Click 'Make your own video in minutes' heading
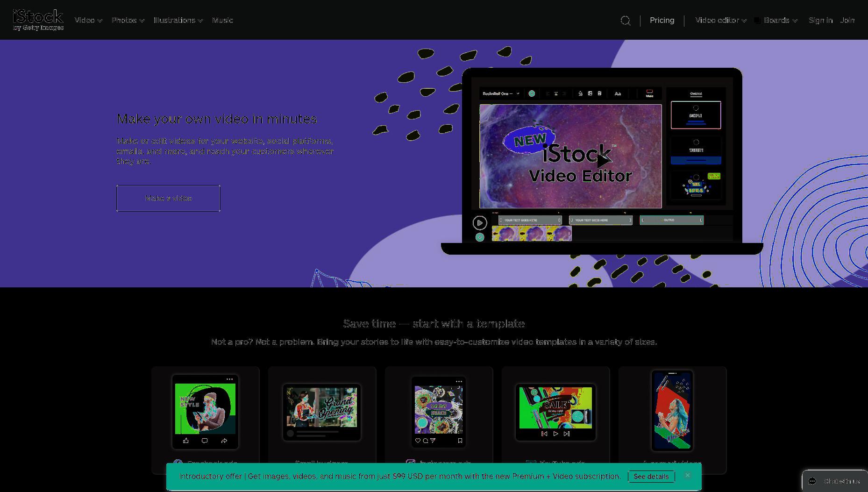This screenshot has width=868, height=492. click(217, 119)
